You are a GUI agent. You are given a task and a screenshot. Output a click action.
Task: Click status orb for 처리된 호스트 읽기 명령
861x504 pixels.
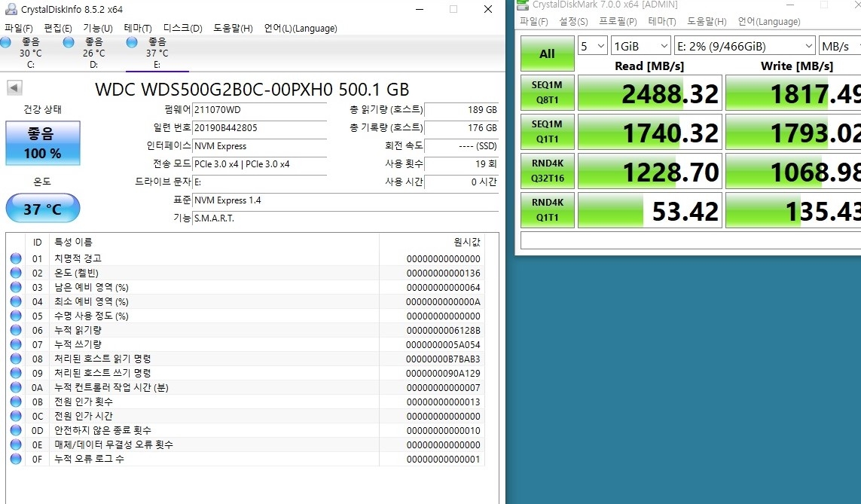coord(16,358)
